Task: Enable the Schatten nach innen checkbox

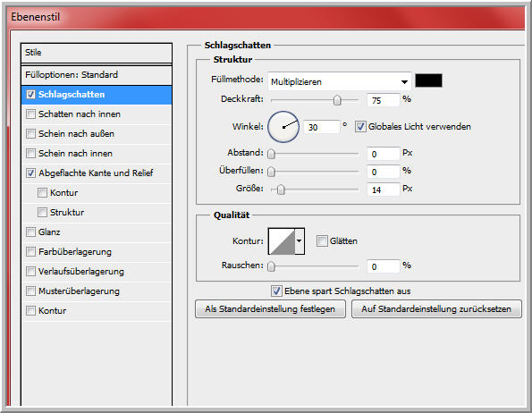Action: (x=30, y=114)
